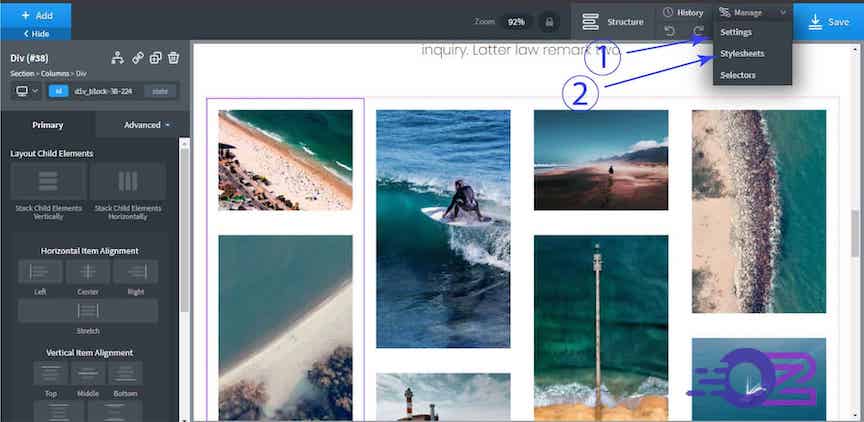Click the Add button
This screenshot has width=864, height=422.
(x=35, y=16)
